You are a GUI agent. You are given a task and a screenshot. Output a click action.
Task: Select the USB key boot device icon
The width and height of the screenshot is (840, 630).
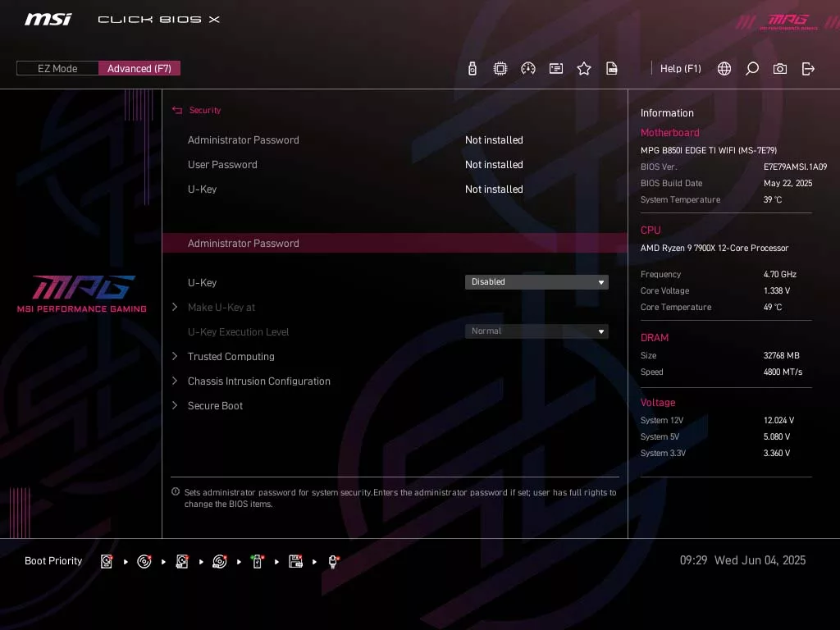pyautogui.click(x=258, y=561)
